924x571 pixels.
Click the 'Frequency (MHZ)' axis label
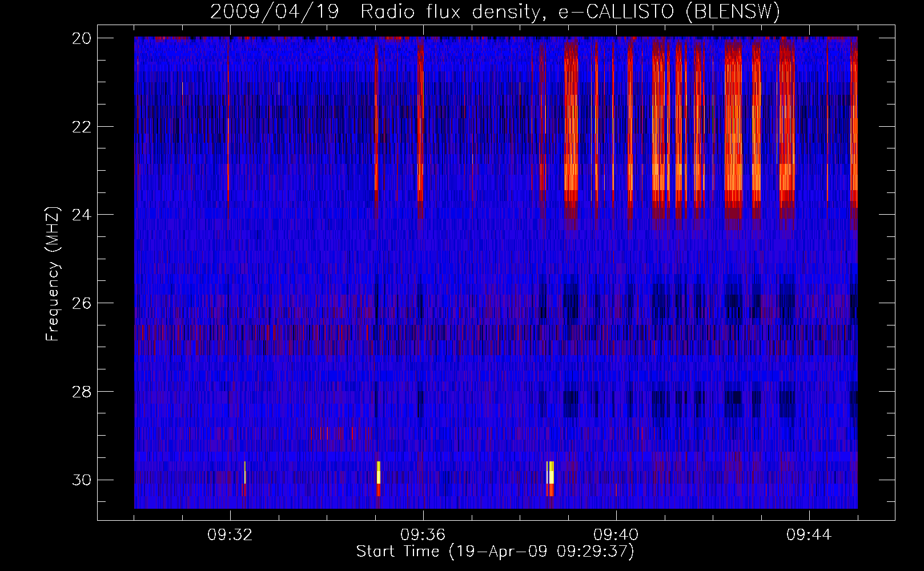53,274
